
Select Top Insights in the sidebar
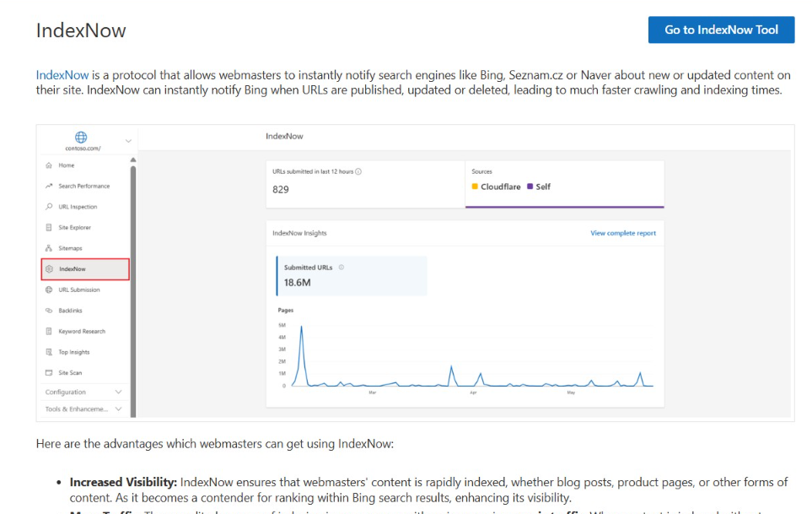coord(73,352)
